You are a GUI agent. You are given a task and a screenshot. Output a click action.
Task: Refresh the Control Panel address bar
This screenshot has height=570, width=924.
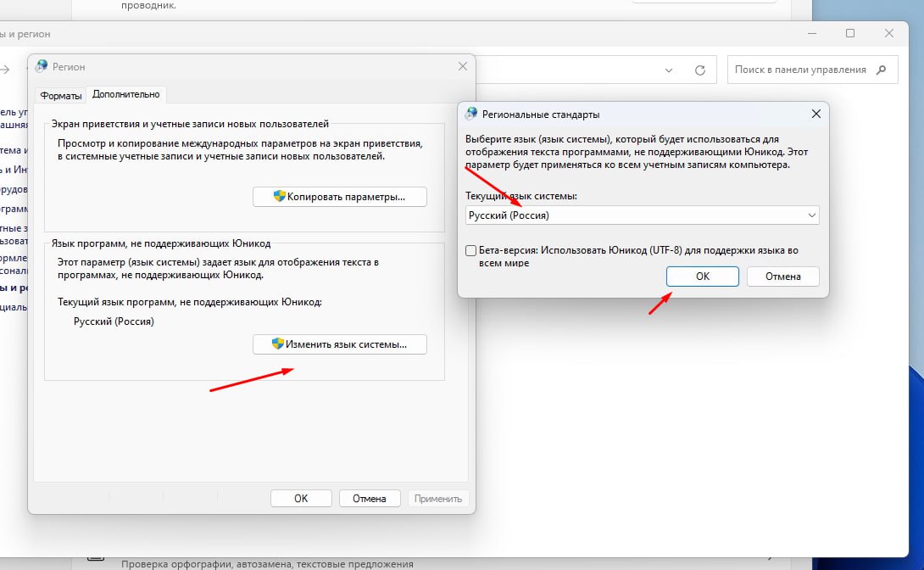[x=700, y=70]
